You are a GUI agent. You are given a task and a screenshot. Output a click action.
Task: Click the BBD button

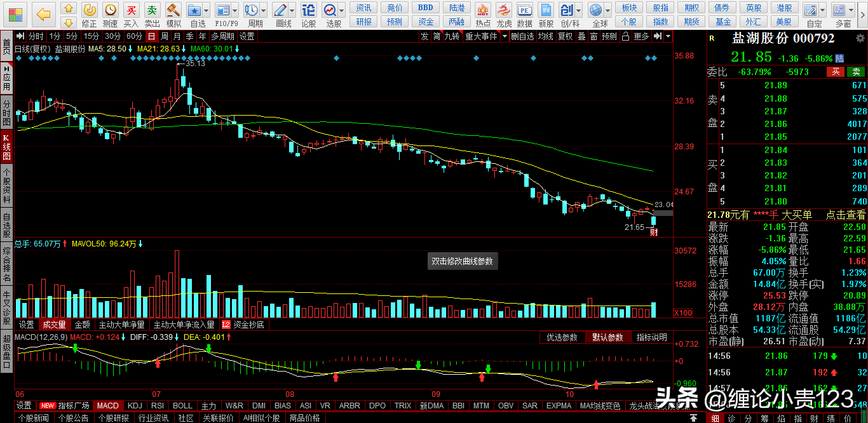[426, 8]
